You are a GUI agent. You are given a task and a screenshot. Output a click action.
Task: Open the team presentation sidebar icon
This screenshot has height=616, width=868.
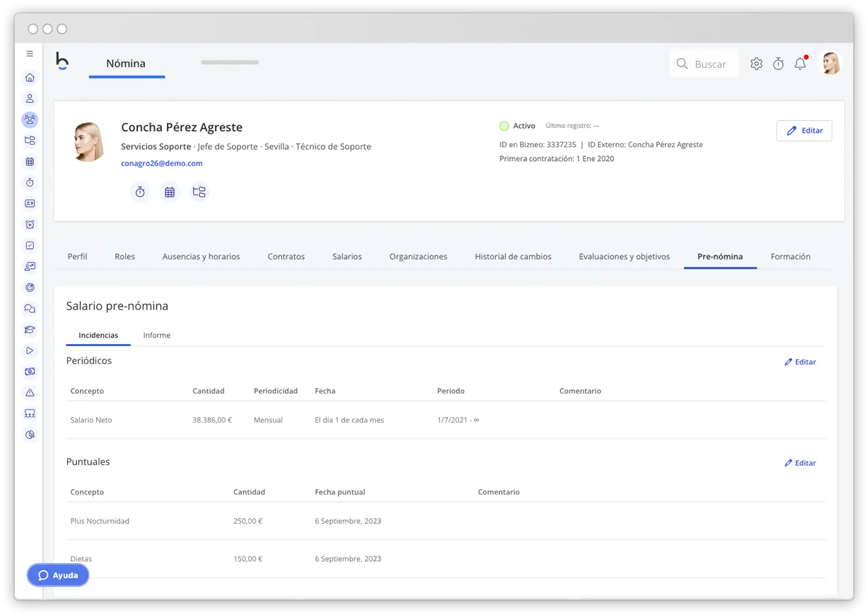pyautogui.click(x=30, y=413)
